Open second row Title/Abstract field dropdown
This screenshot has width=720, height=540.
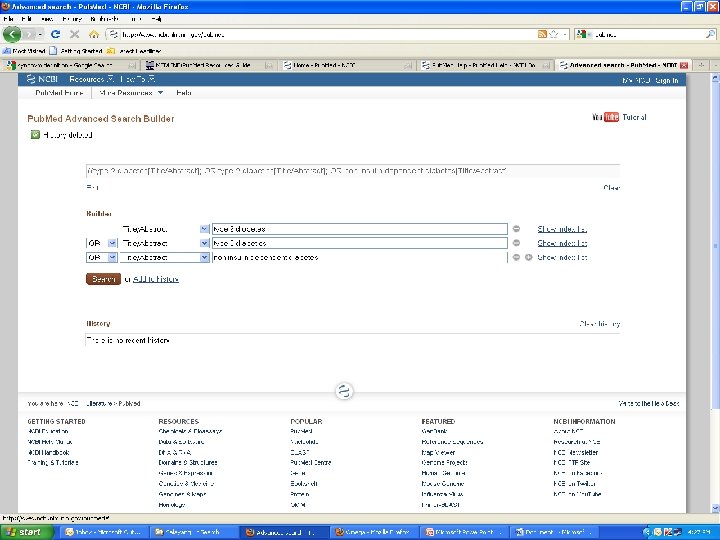[204, 243]
